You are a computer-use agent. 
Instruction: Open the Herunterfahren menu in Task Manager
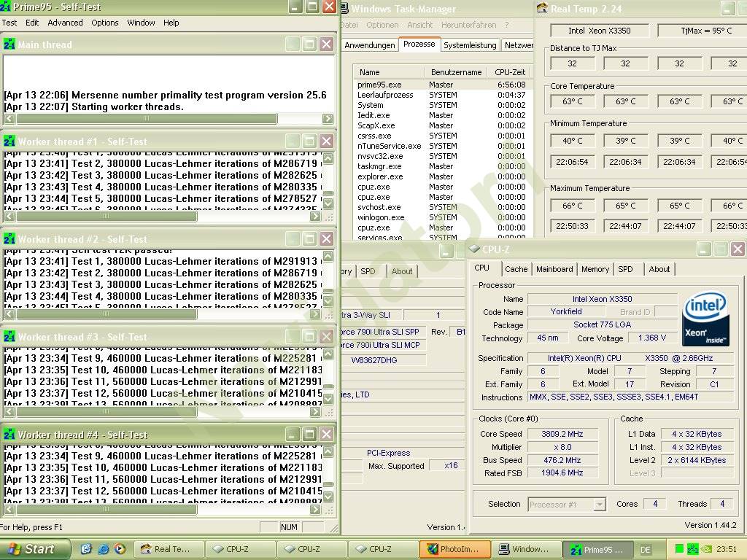(469, 25)
